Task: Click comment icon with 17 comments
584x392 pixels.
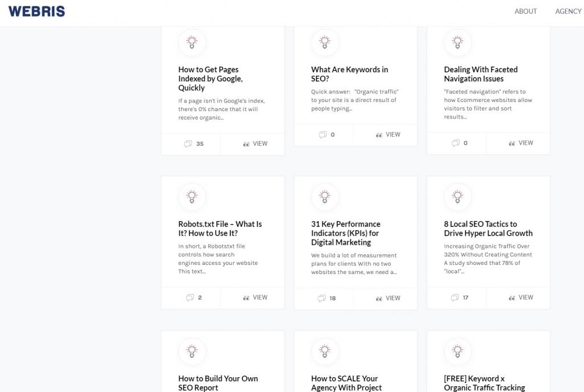Action: [455, 297]
